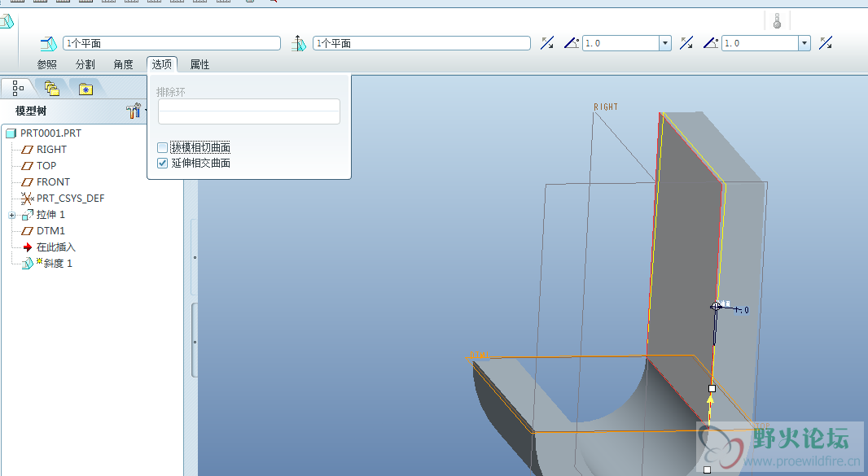The height and width of the screenshot is (476, 868).
Task: Click the yellow pull direction arrow in viewport
Action: (710, 399)
